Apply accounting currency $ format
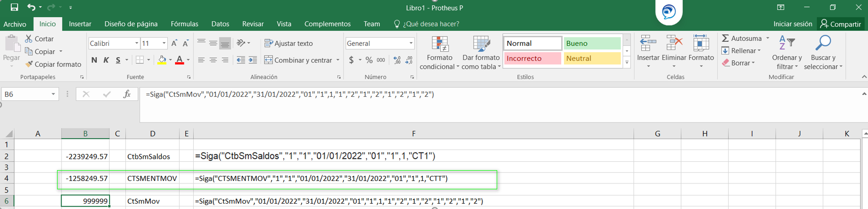The image size is (868, 209). coord(351,60)
